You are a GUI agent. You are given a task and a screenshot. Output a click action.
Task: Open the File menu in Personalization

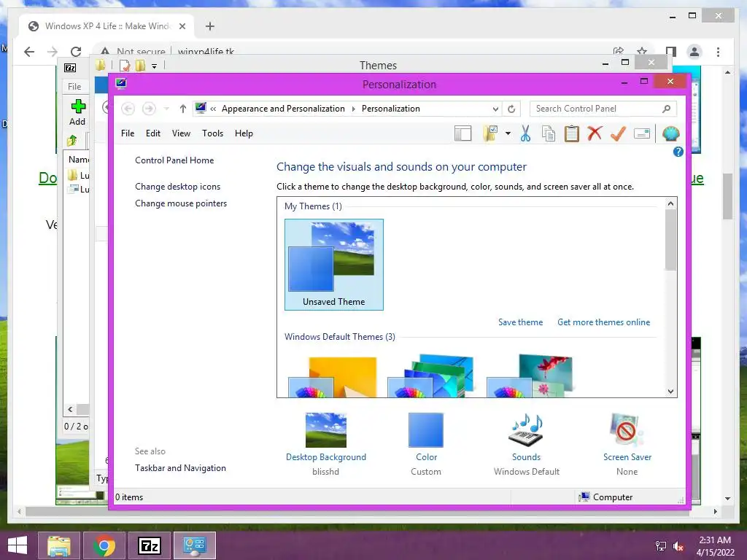pos(128,133)
